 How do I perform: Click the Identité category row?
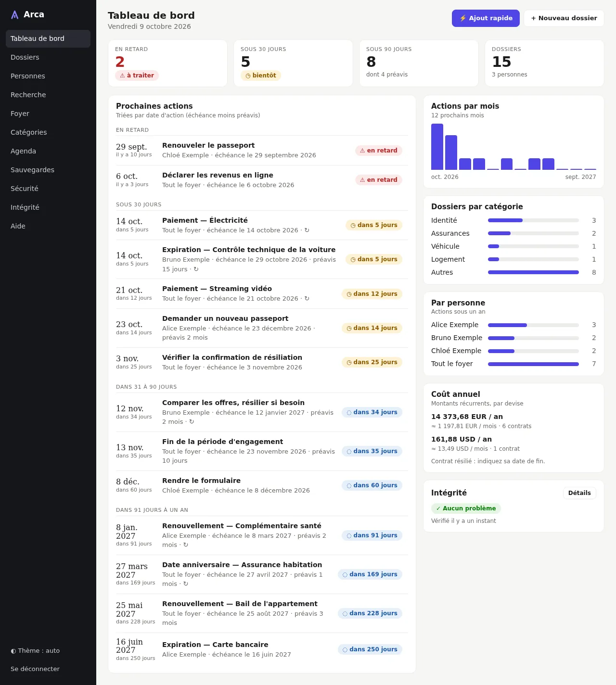coord(513,220)
